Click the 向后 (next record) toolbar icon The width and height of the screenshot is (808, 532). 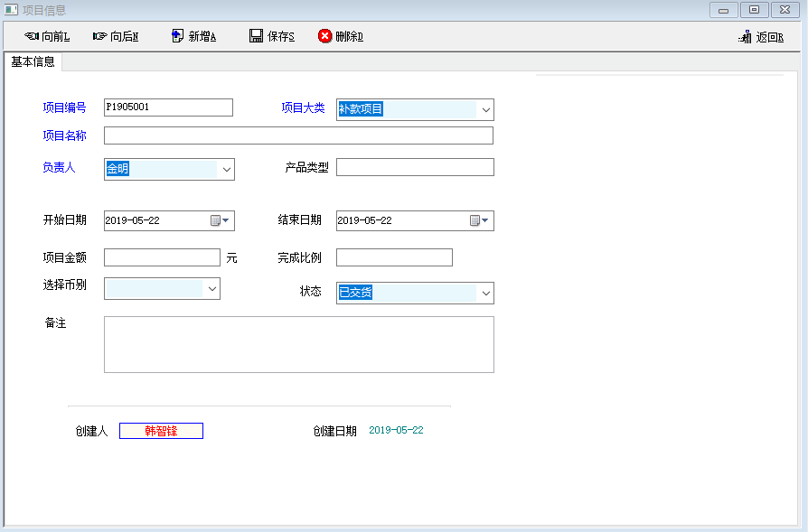(x=99, y=37)
